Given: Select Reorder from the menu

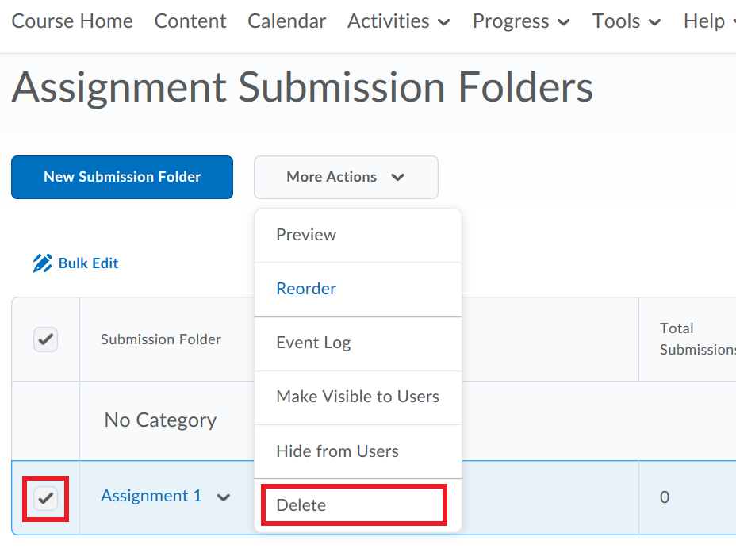Looking at the screenshot, I should (x=306, y=289).
